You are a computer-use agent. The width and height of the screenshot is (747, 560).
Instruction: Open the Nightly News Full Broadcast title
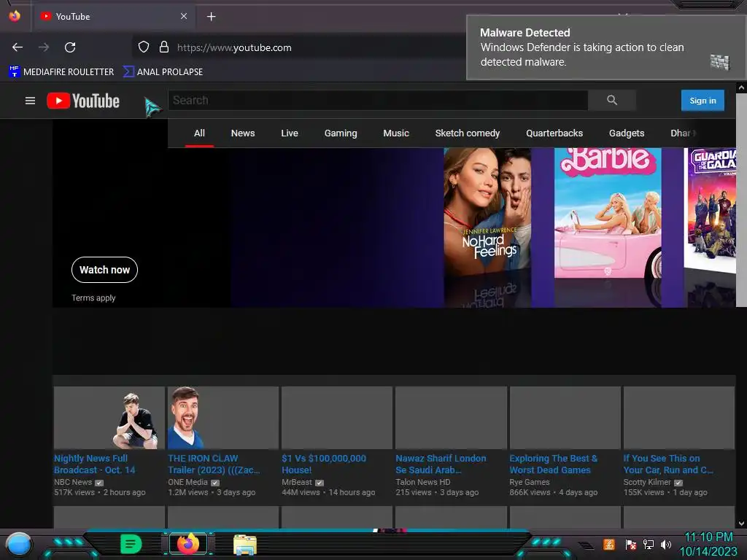point(94,464)
